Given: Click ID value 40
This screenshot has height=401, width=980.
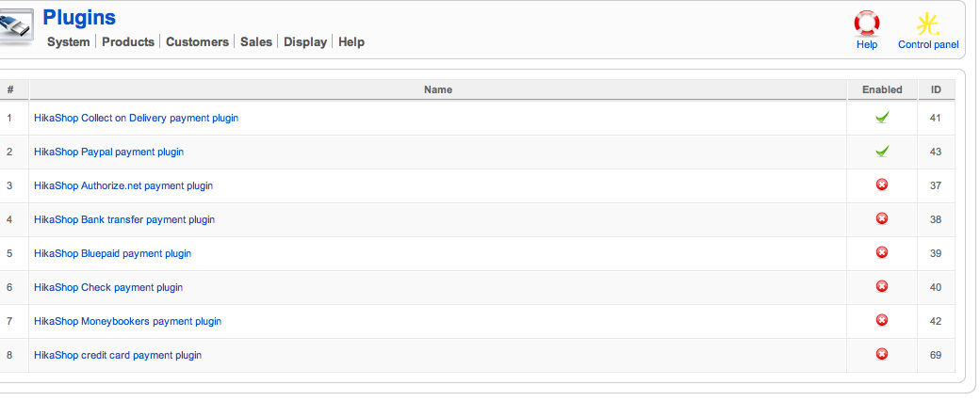Looking at the screenshot, I should (935, 287).
